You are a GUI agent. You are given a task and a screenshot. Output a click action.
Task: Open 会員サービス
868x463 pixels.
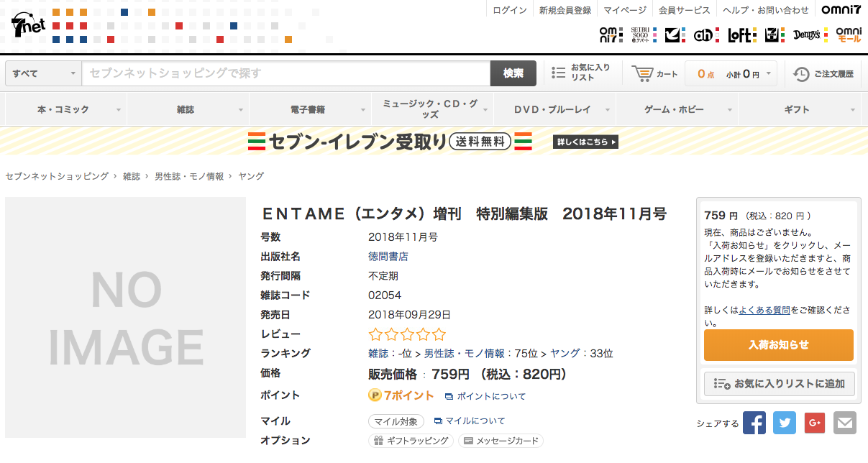[x=685, y=10]
